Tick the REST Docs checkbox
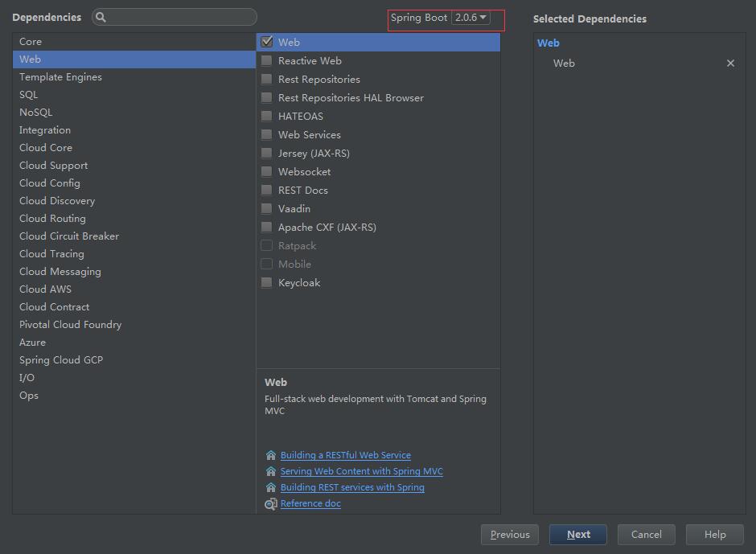Viewport: 756px width, 554px height. 267,190
